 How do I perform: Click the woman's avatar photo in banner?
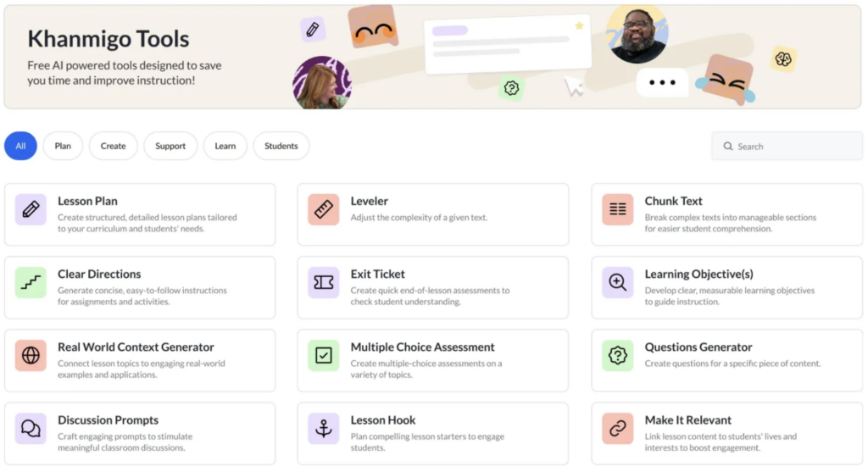[321, 82]
